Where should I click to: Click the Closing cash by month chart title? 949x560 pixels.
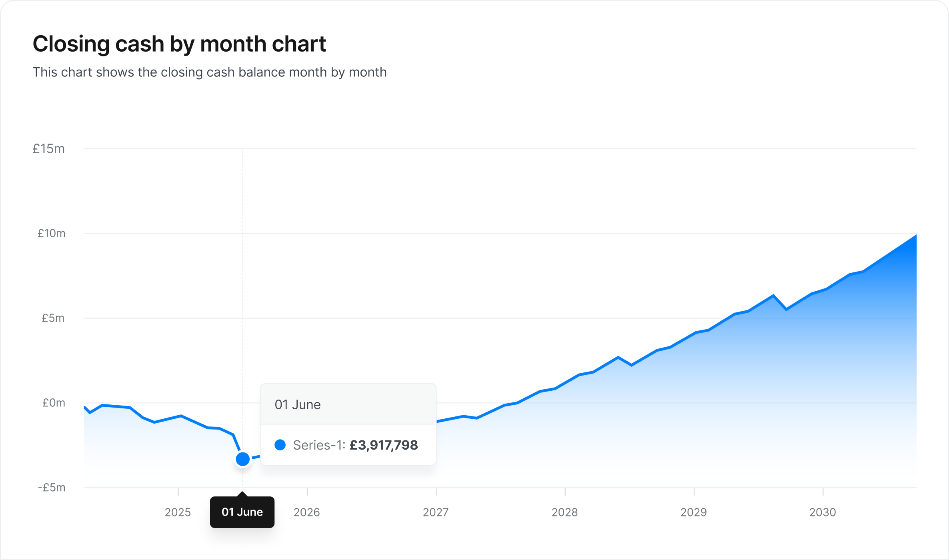[179, 44]
